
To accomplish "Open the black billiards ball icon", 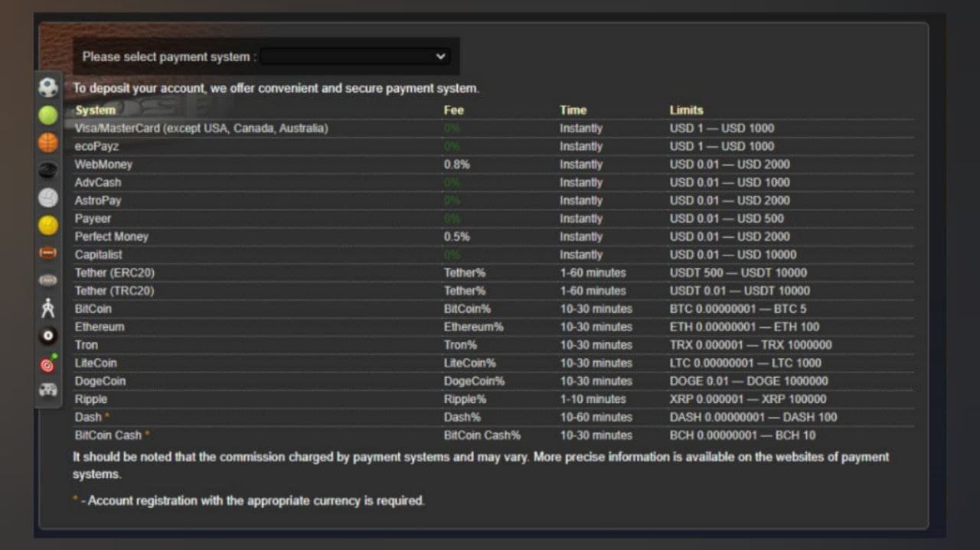I will click(48, 336).
